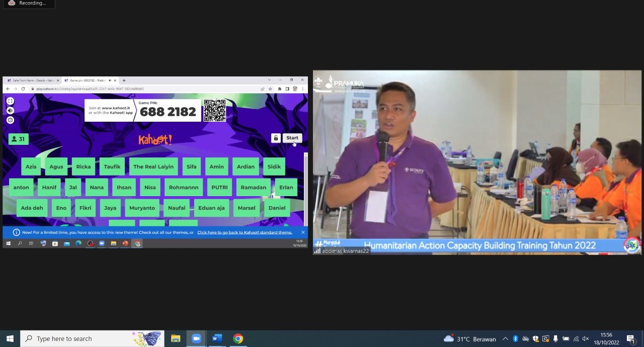This screenshot has height=347, width=644.
Task: Select player nickname Ihsan
Action: 124,187
